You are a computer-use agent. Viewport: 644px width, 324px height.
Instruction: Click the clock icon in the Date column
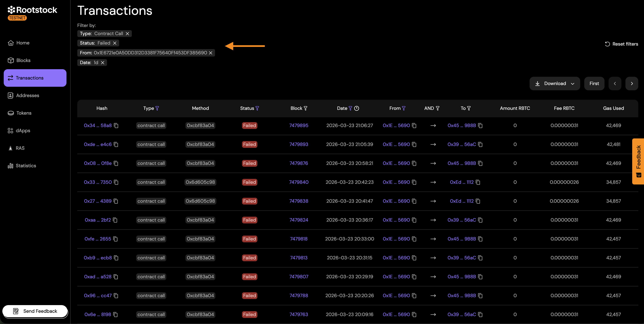(357, 108)
